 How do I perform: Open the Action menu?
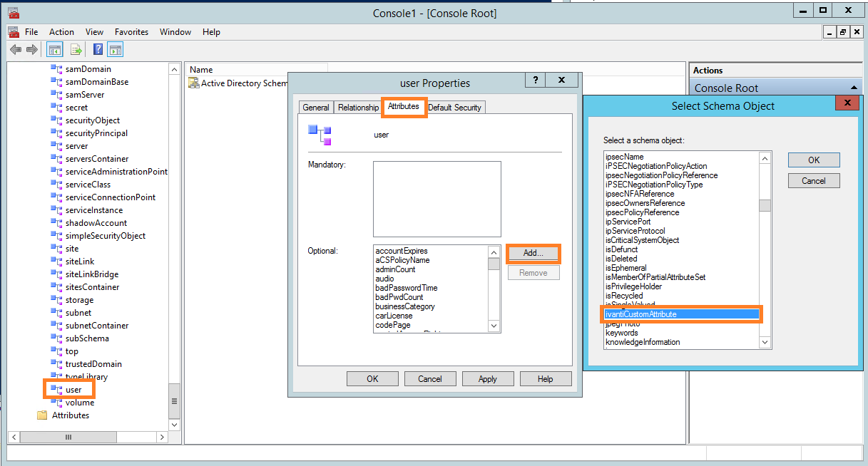[61, 32]
